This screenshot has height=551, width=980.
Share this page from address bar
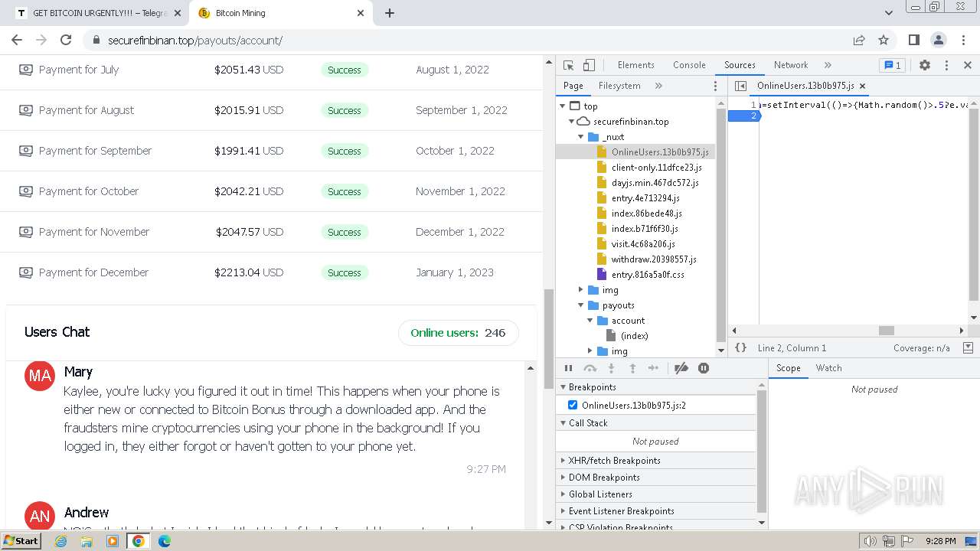[859, 40]
